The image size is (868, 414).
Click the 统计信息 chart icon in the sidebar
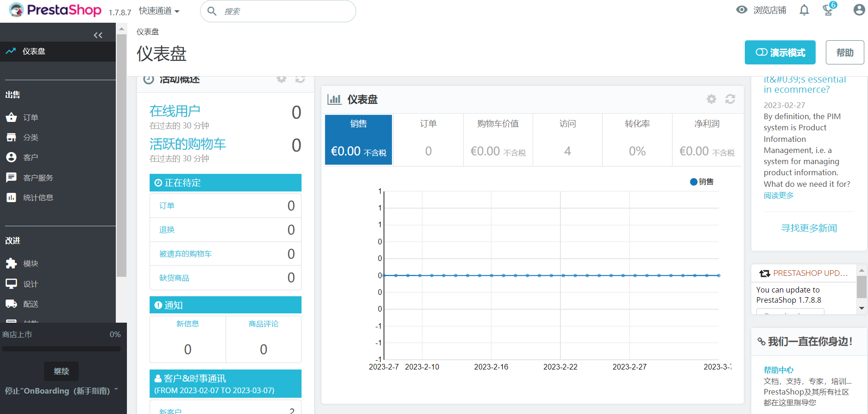(x=12, y=197)
